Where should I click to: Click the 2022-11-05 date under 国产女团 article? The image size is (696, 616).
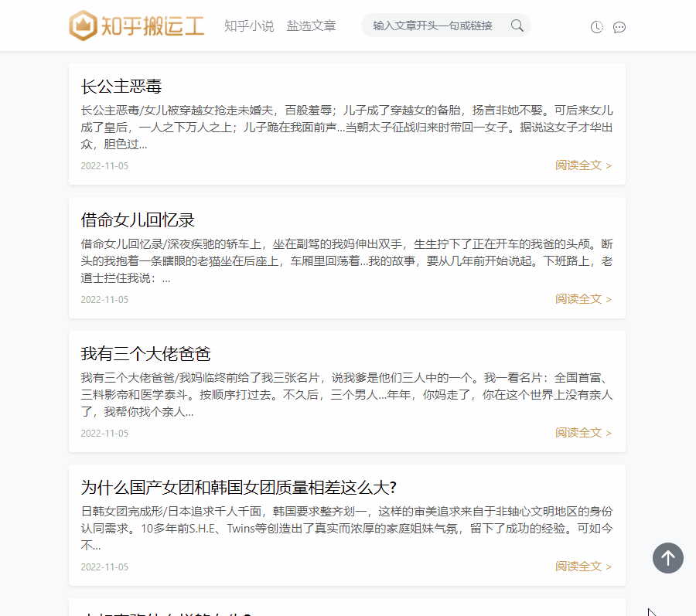pyautogui.click(x=104, y=567)
